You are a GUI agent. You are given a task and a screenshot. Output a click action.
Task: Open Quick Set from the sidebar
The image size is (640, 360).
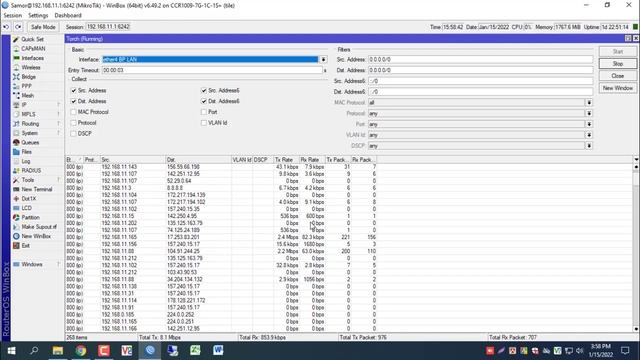tap(32, 39)
